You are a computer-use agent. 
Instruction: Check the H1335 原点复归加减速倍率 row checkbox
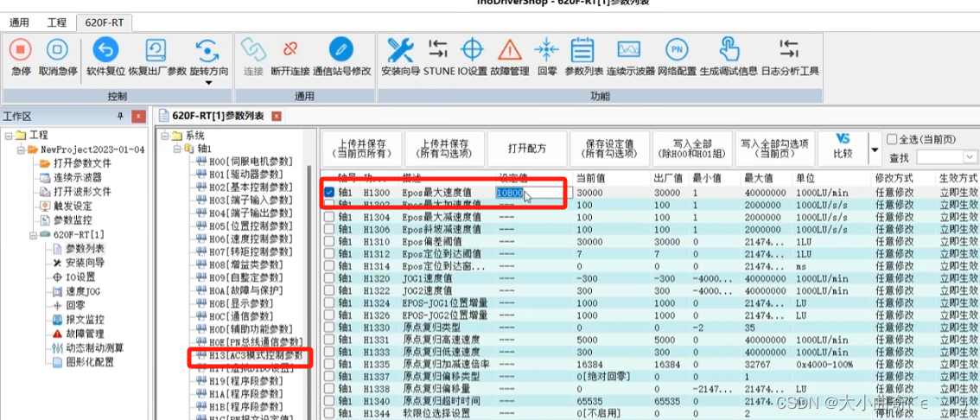(x=329, y=364)
